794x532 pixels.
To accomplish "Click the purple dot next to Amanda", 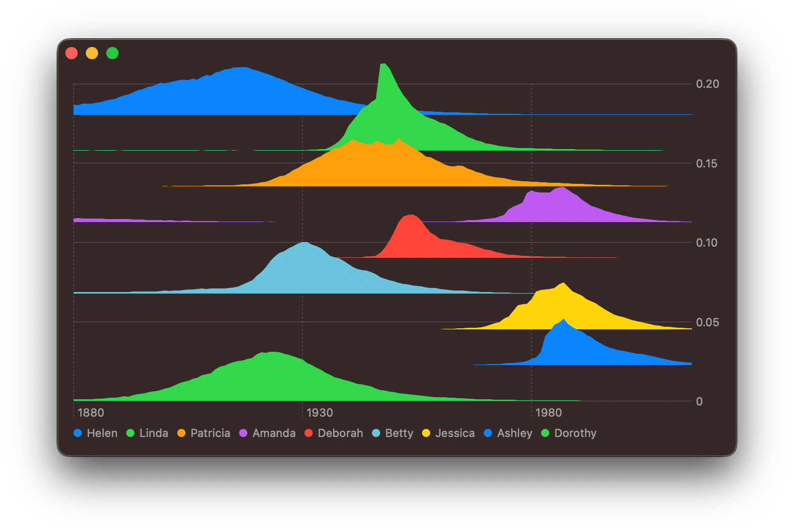I will [x=244, y=433].
